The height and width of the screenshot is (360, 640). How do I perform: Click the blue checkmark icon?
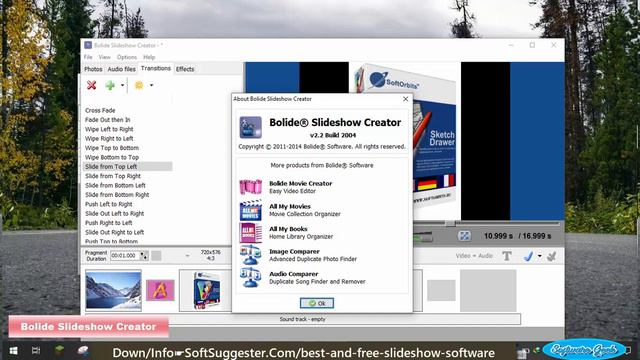(528, 256)
